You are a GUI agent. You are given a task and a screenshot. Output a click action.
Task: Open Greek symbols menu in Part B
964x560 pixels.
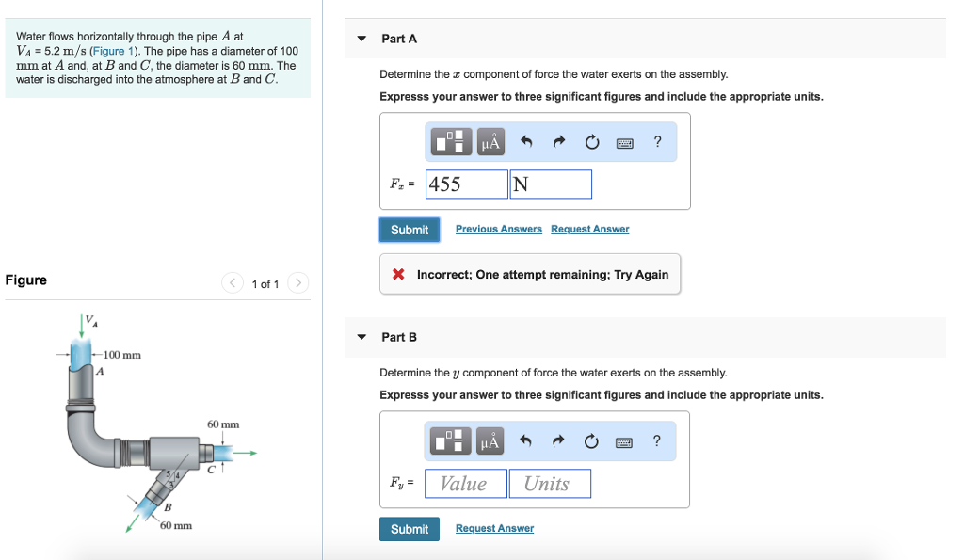(490, 440)
